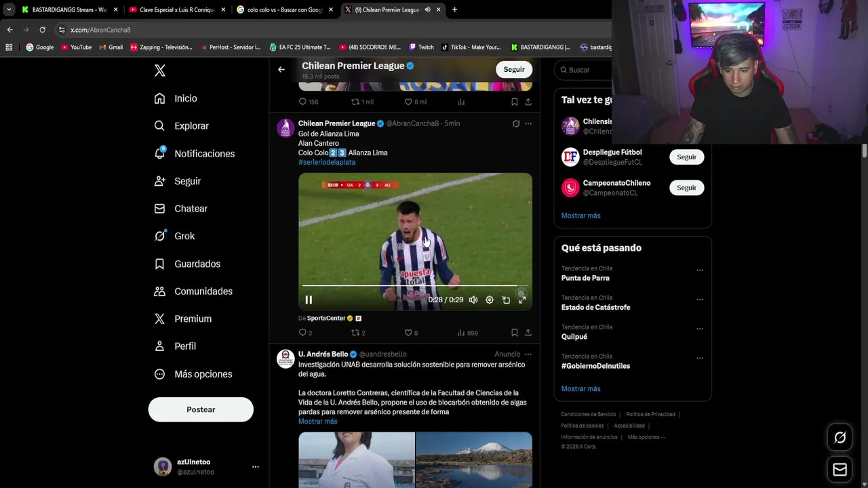The image size is (868, 488).
Task: Mute the video volume icon
Action: point(473,300)
